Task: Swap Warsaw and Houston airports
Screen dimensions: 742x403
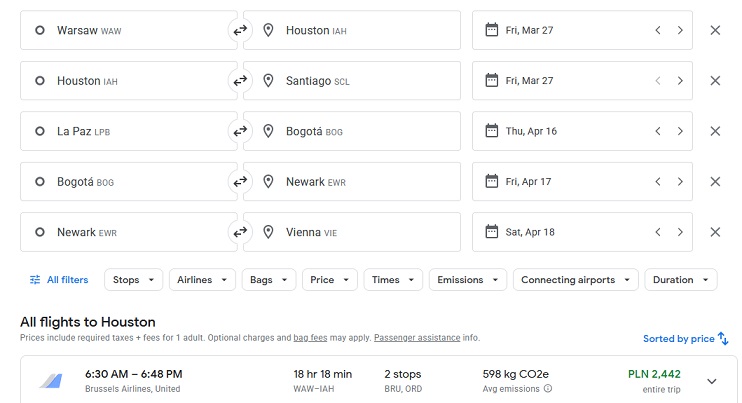Action: click(240, 30)
